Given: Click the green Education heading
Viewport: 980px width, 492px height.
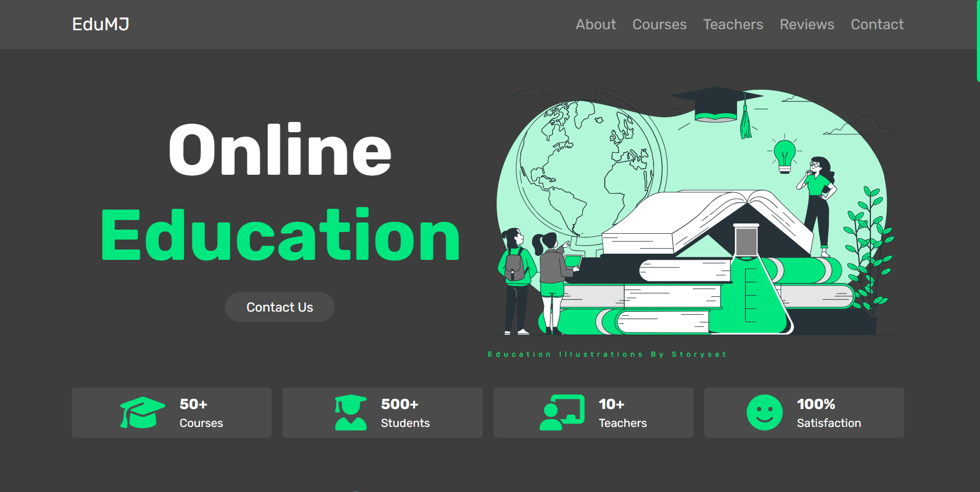Looking at the screenshot, I should pyautogui.click(x=280, y=236).
